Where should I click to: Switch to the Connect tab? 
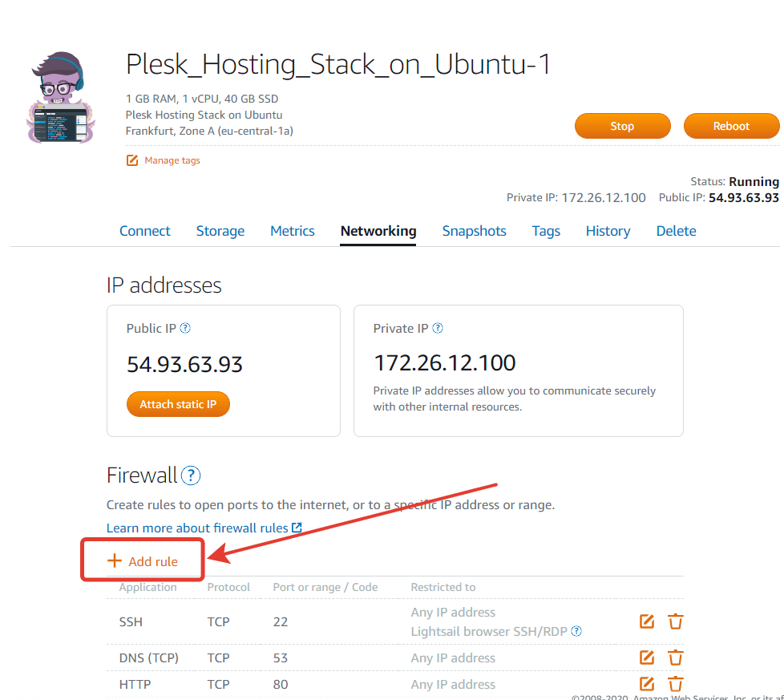pos(144,231)
